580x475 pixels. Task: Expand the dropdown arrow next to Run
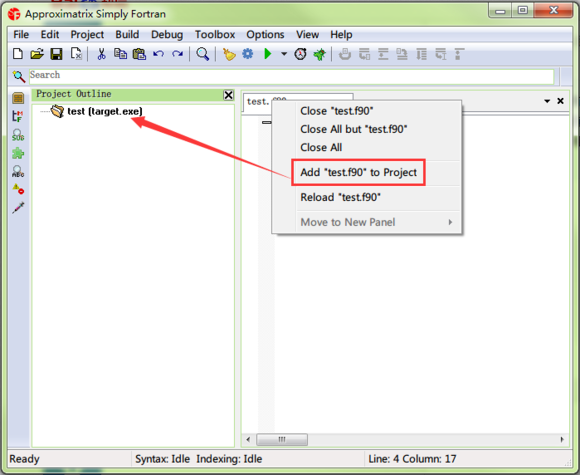coord(284,54)
